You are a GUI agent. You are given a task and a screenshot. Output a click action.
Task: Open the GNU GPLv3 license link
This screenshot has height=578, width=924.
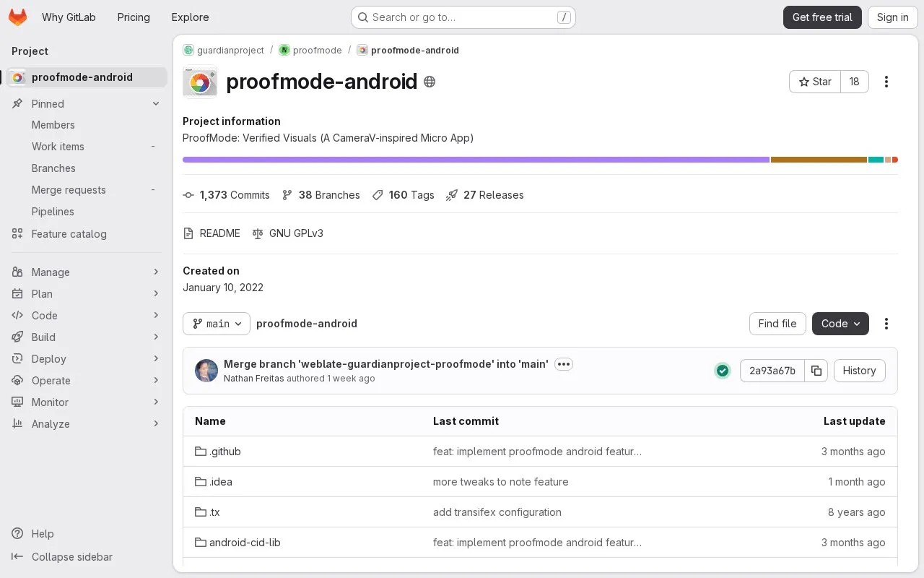(x=288, y=233)
